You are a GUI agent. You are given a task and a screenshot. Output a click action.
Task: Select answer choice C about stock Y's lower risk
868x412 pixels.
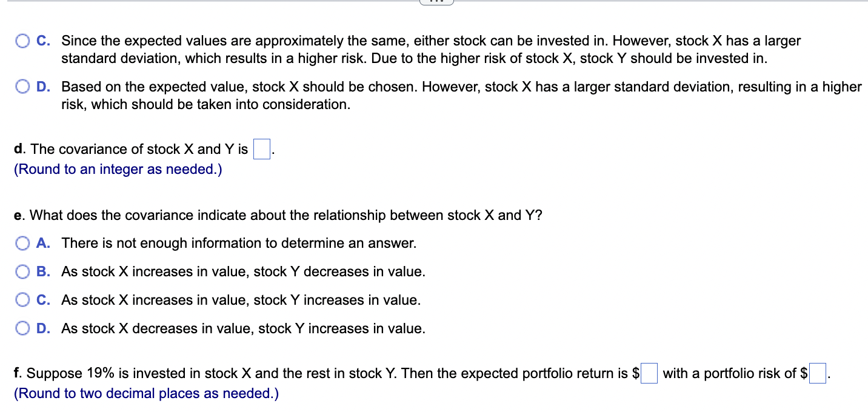point(22,40)
